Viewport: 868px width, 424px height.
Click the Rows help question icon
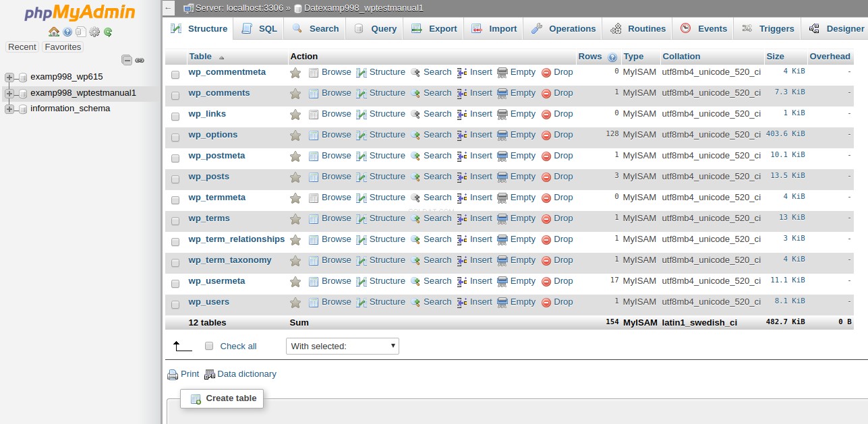[612, 57]
